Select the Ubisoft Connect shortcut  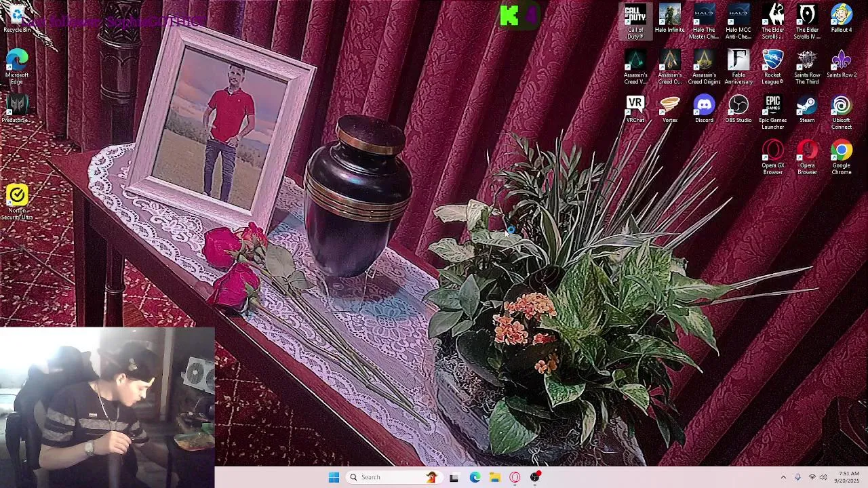click(x=842, y=113)
